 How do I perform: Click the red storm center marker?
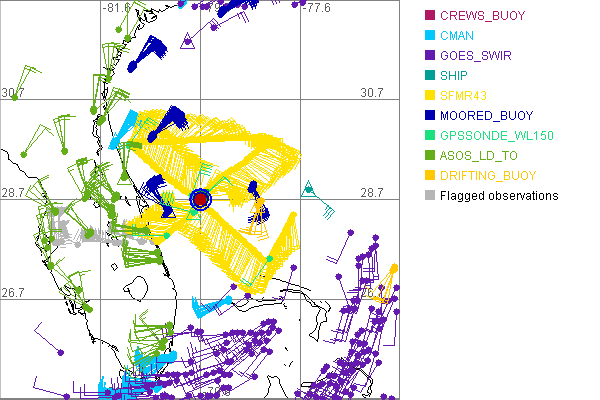(200, 200)
